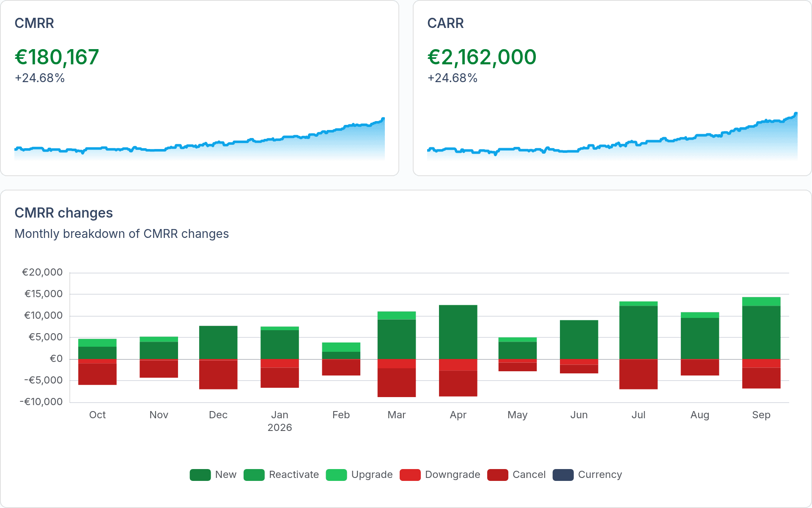Image resolution: width=812 pixels, height=508 pixels.
Task: Click the CARR card title
Action: 445,23
